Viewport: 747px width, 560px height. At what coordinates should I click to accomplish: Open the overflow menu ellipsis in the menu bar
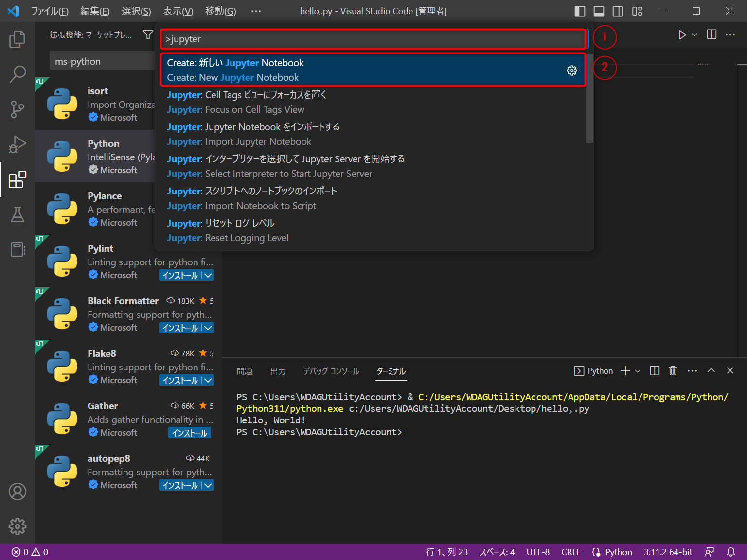(x=256, y=11)
